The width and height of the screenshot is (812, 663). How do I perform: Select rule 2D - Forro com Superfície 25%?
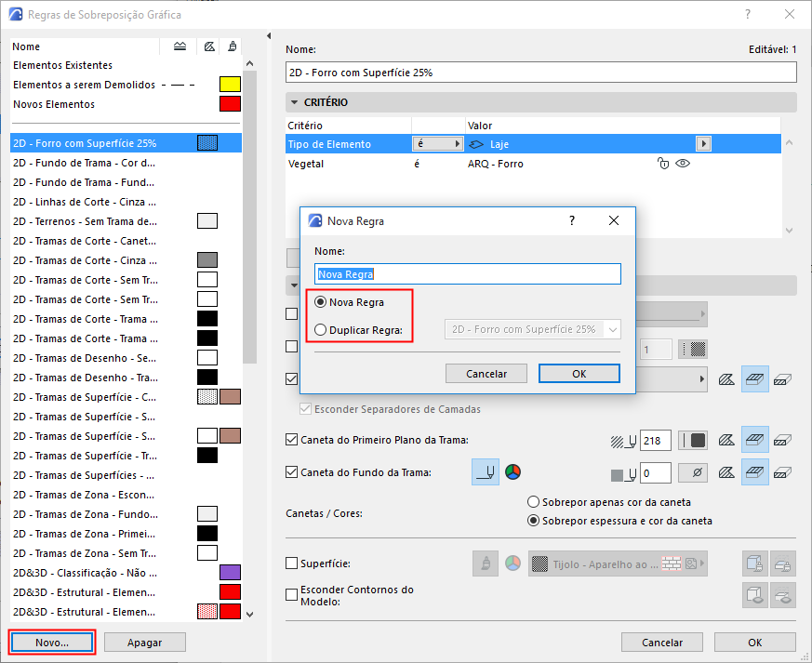pyautogui.click(x=126, y=143)
